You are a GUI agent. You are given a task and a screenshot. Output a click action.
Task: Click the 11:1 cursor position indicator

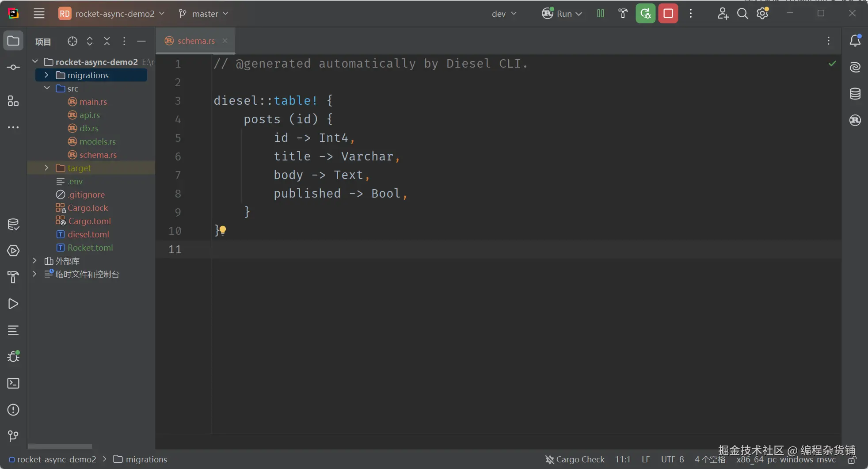623,459
